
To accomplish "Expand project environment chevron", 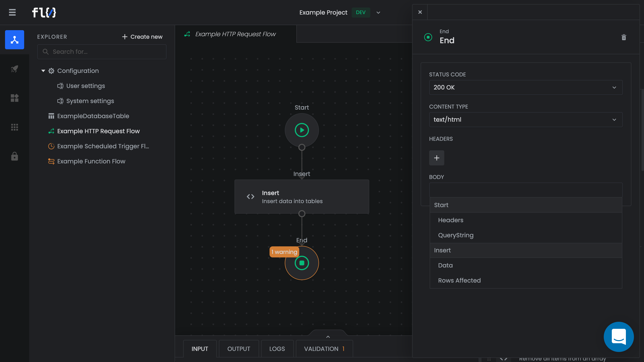I will pyautogui.click(x=378, y=13).
